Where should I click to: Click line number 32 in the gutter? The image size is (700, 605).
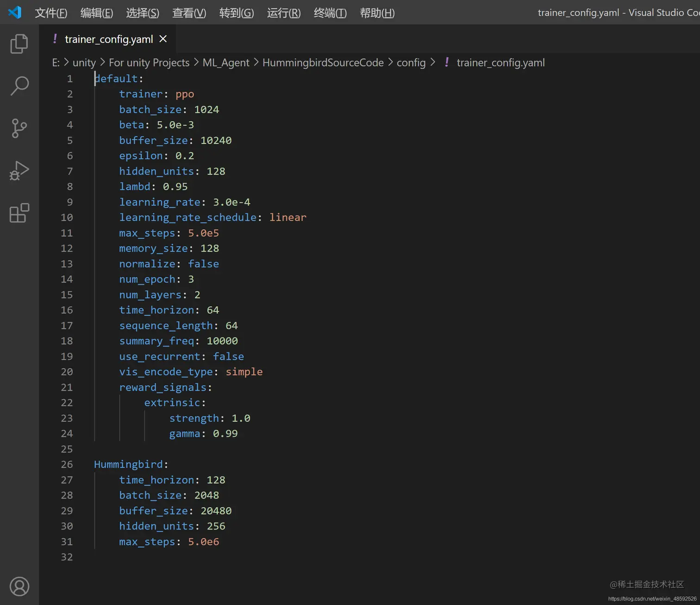[x=67, y=557]
